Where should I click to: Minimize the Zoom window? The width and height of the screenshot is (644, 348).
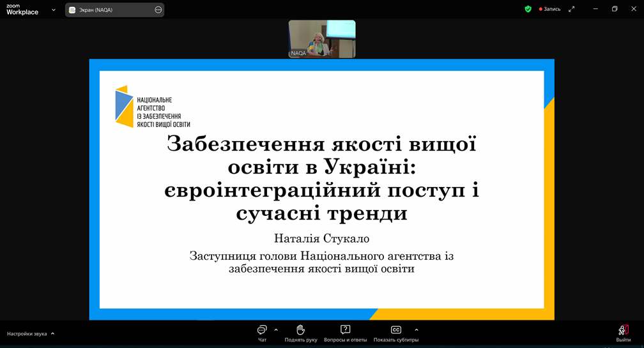pos(595,8)
